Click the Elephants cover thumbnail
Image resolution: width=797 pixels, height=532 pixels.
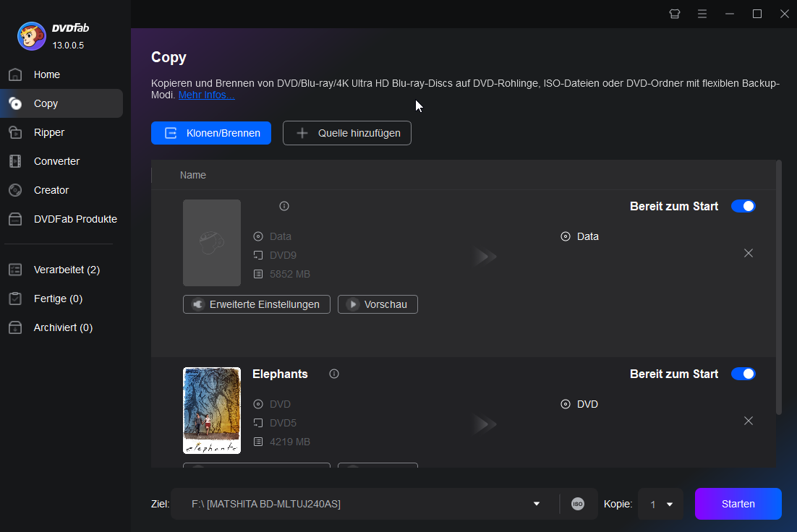[212, 411]
